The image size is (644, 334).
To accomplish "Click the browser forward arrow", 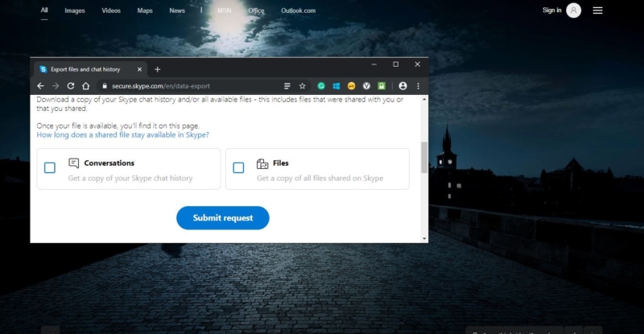I will pos(56,86).
